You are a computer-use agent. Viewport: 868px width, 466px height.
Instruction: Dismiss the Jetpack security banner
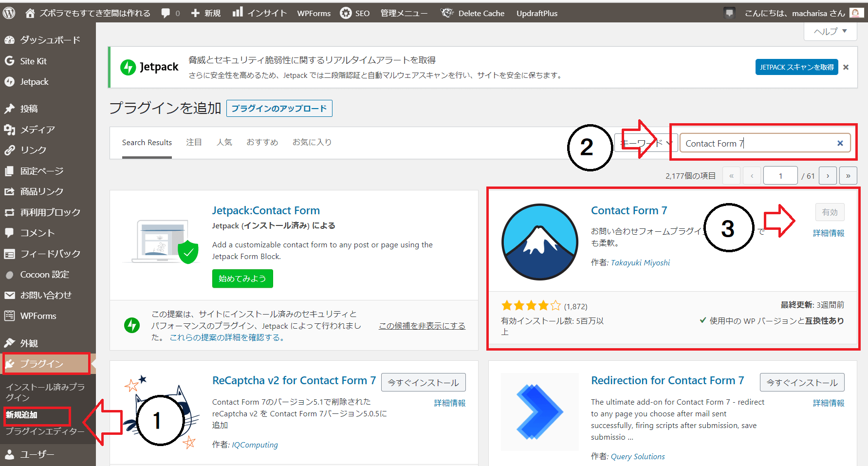(x=846, y=67)
